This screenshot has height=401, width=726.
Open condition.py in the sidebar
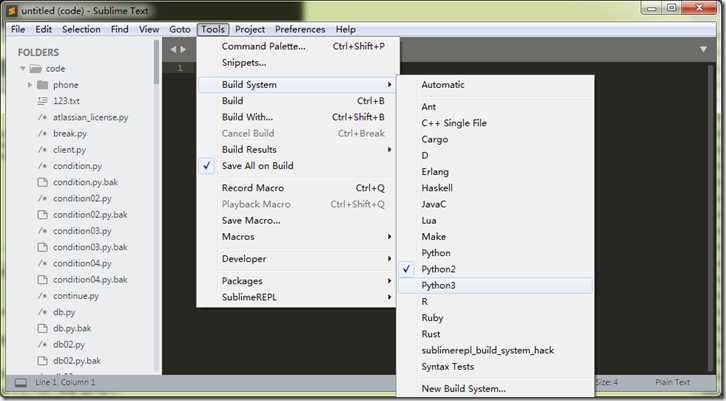[77, 166]
